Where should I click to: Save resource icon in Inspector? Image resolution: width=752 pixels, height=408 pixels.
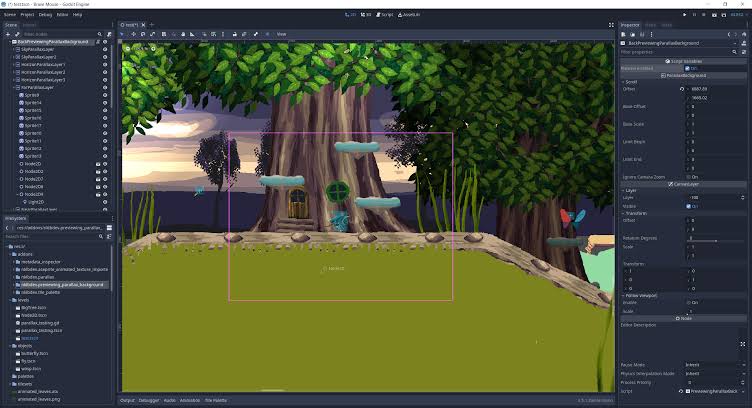[x=642, y=35]
